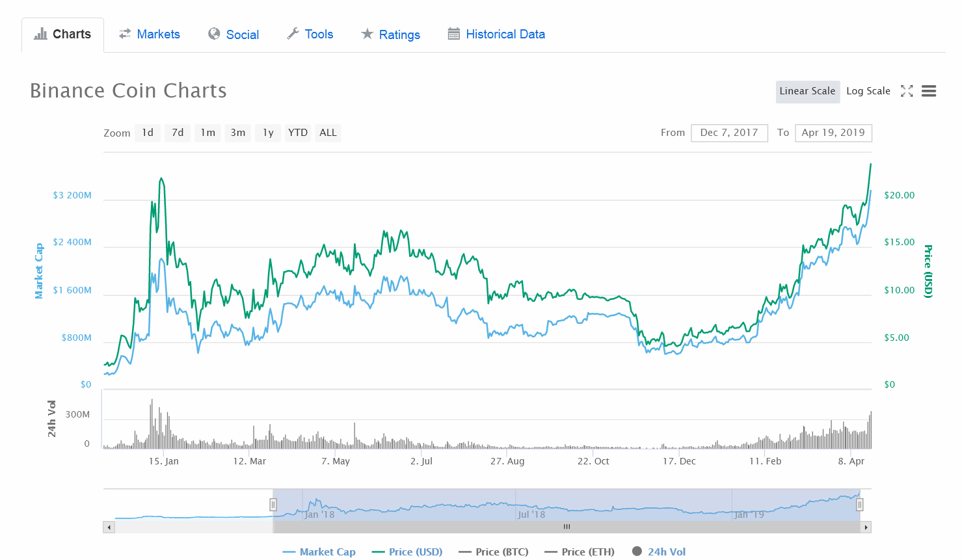The image size is (962, 560).
Task: Open the Social tab
Action: point(234,34)
